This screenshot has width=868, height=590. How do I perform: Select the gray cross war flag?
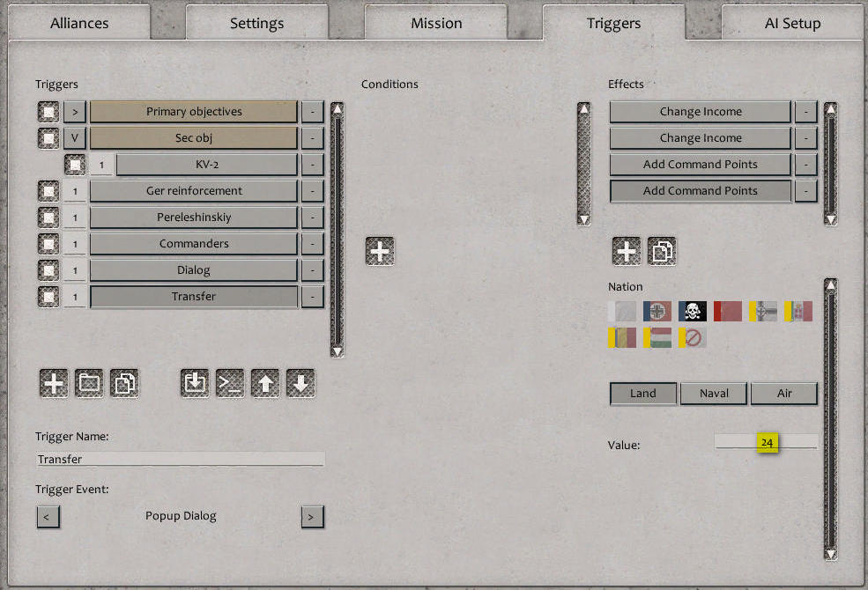coord(763,312)
